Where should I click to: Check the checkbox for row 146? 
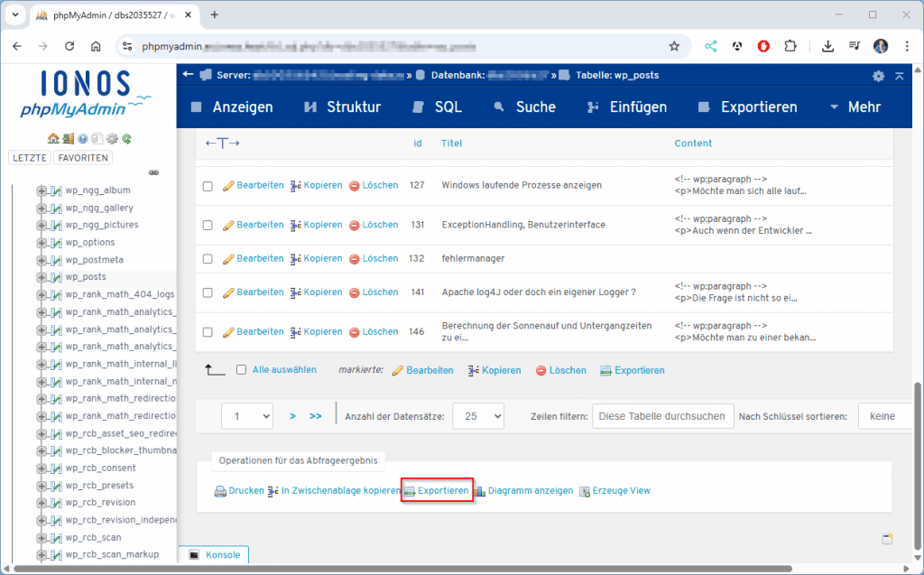207,331
